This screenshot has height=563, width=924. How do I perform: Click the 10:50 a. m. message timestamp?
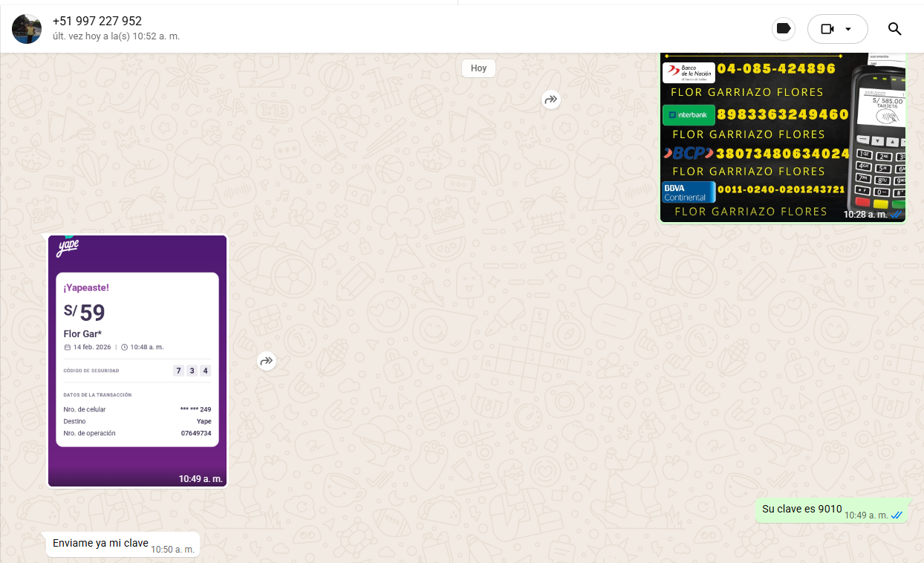172,550
